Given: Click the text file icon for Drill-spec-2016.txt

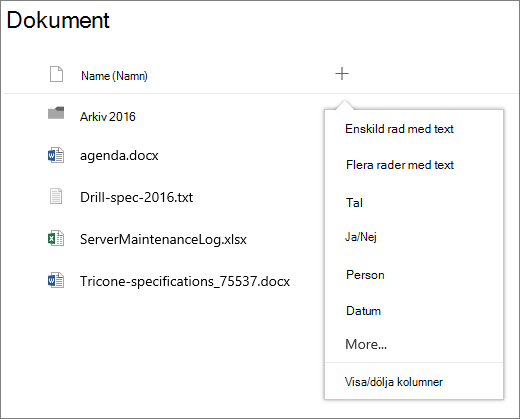Looking at the screenshot, I should coord(56,196).
